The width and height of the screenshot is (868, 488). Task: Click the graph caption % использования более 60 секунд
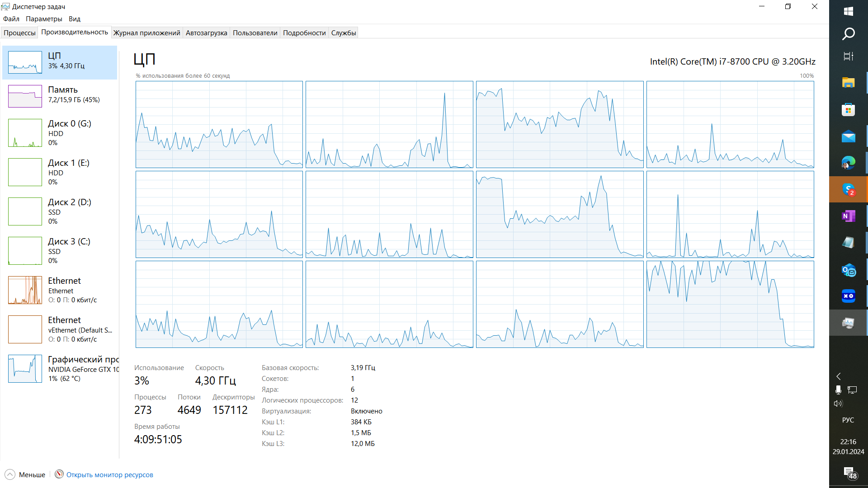coord(183,76)
